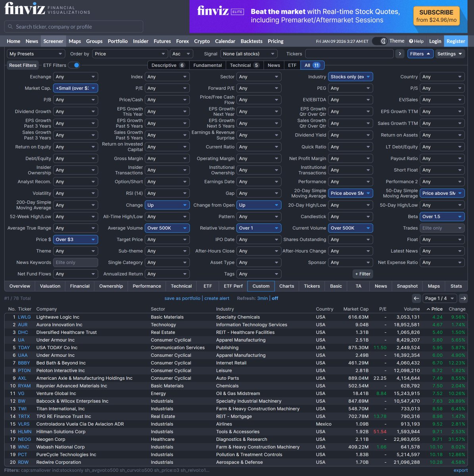474x476 pixels.
Task: Click the previous page arrow
Action: 416,298
